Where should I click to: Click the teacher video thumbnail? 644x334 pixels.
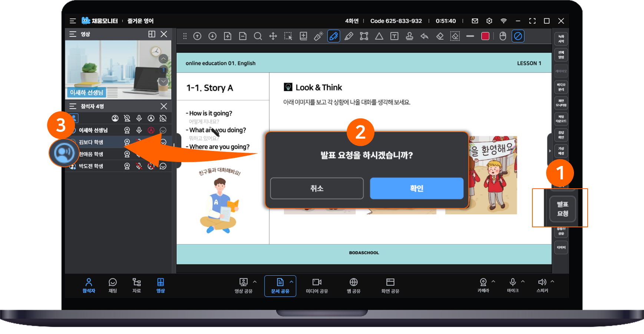point(118,69)
